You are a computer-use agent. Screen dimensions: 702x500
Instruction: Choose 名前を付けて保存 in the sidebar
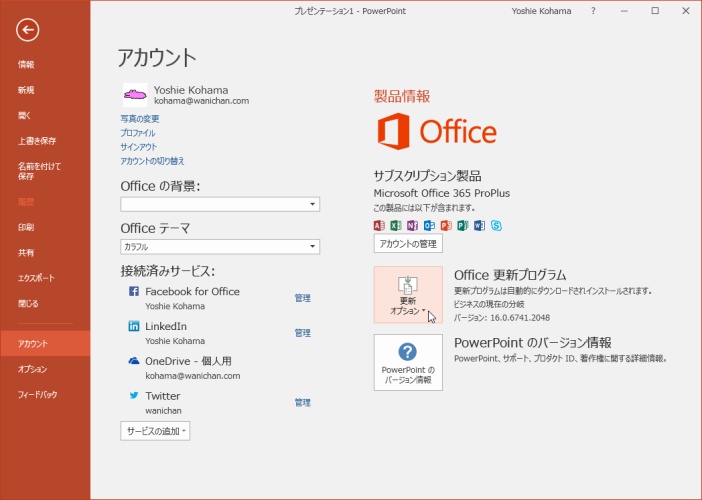point(39,171)
